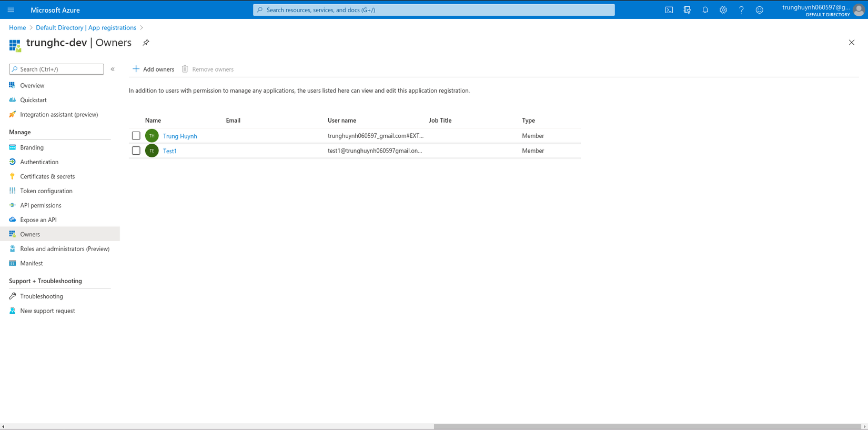The height and width of the screenshot is (430, 868).
Task: Focus the sidebar Search (Ctrl+/) field
Action: click(x=56, y=69)
